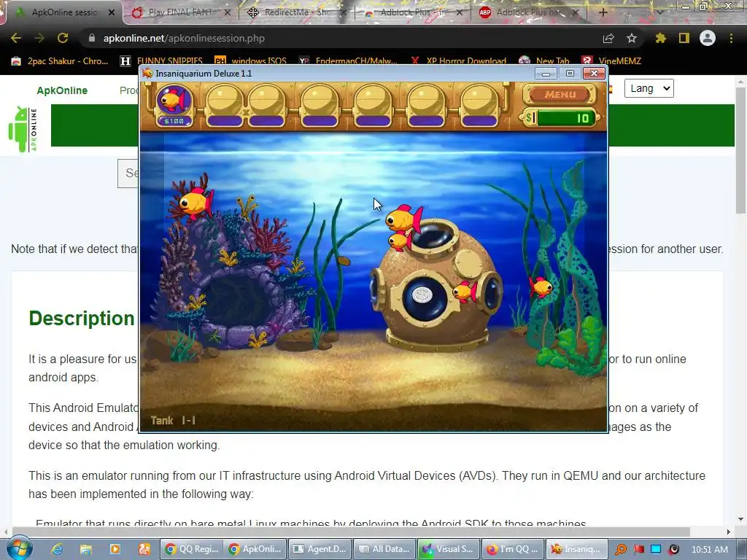Screen dimensions: 747x560
Task: Open Chrome extensions puzzle icon
Action: pyautogui.click(x=660, y=38)
